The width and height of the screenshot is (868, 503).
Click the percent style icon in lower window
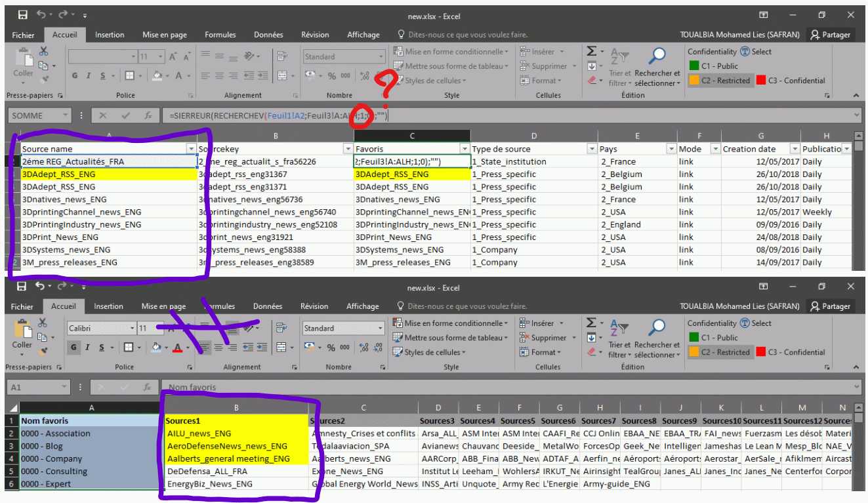332,348
